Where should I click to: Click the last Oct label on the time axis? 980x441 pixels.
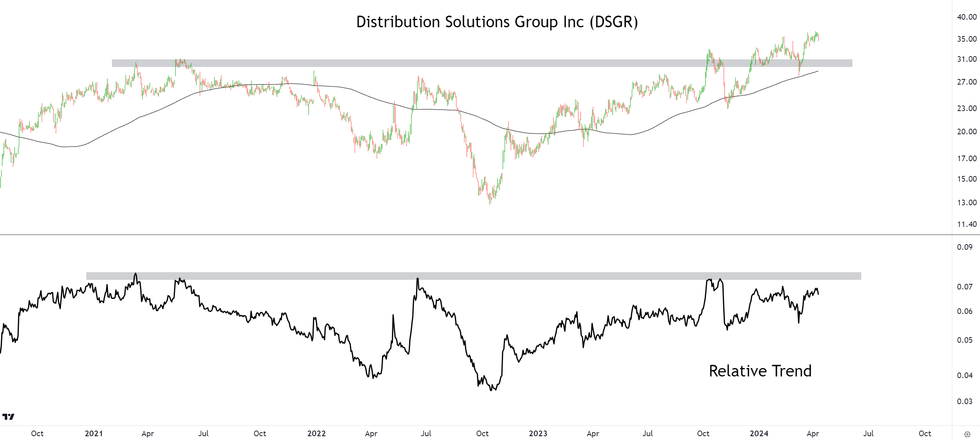[x=925, y=433]
